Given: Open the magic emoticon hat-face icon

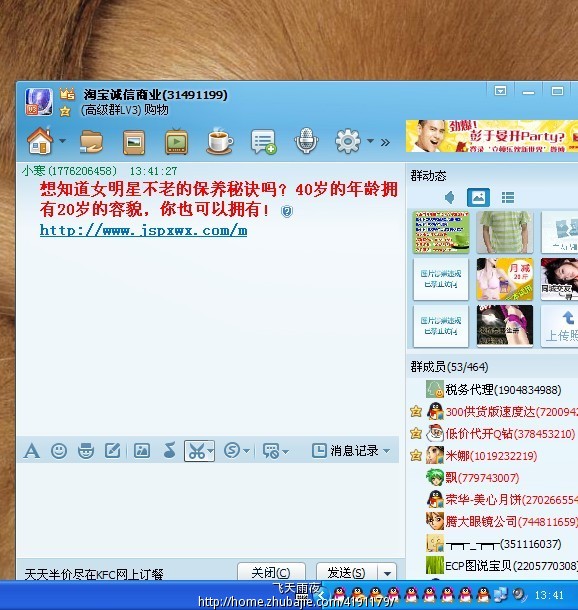Looking at the screenshot, I should click(x=86, y=451).
